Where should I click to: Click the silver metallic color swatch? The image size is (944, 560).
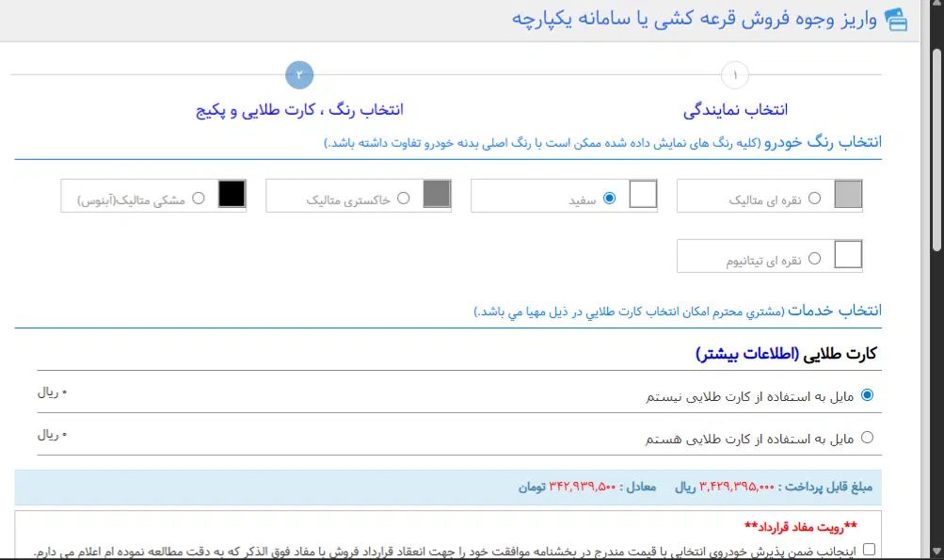click(848, 195)
